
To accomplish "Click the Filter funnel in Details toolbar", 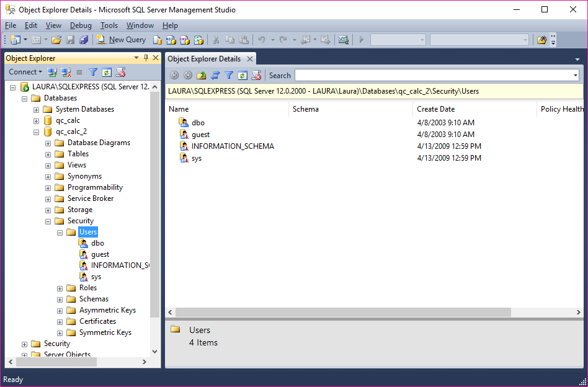I will coord(229,76).
